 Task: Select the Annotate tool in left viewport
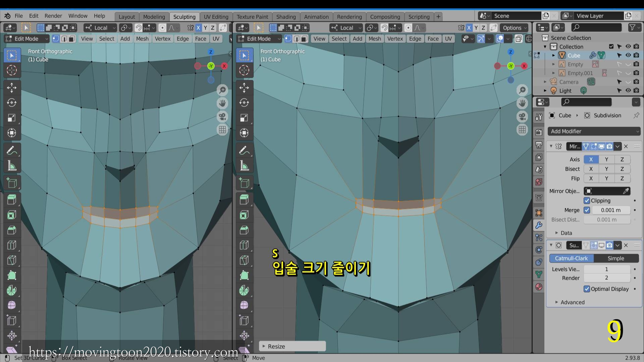click(x=12, y=150)
